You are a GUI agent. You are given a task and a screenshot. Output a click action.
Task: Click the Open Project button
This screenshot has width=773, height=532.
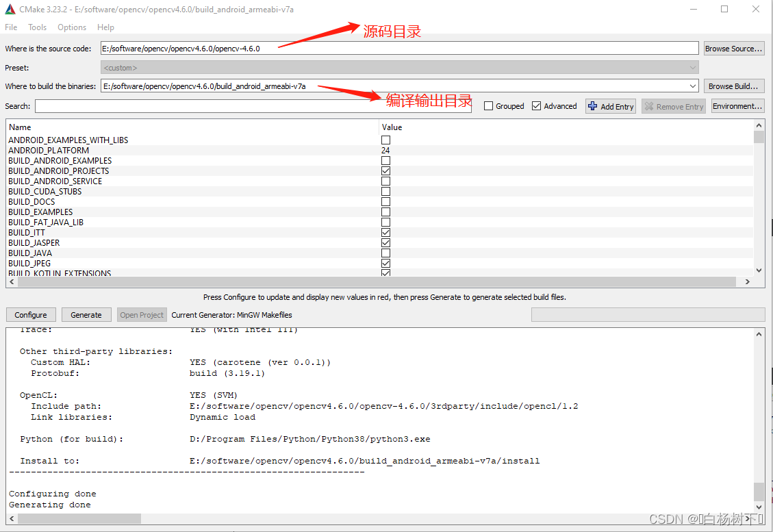[142, 314]
